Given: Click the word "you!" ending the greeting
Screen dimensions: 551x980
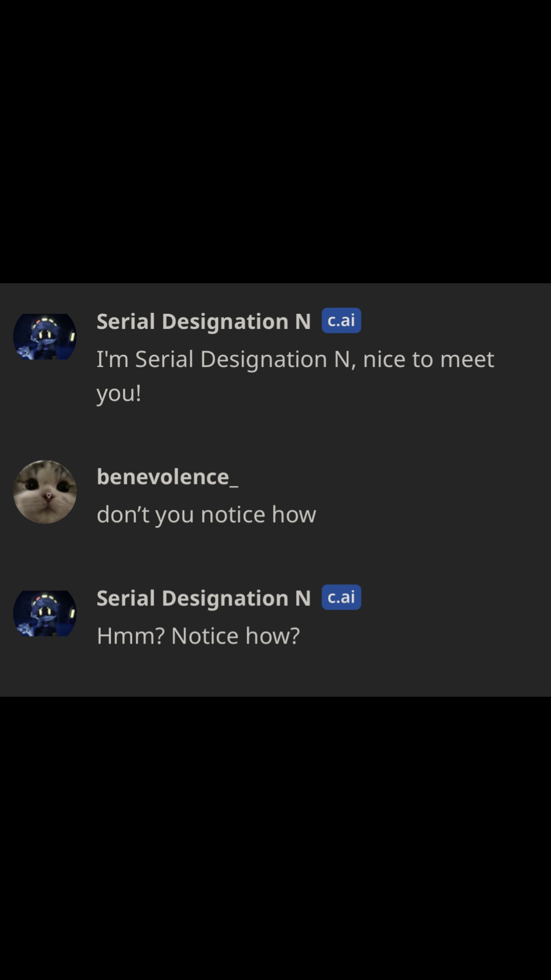Looking at the screenshot, I should 119,394.
